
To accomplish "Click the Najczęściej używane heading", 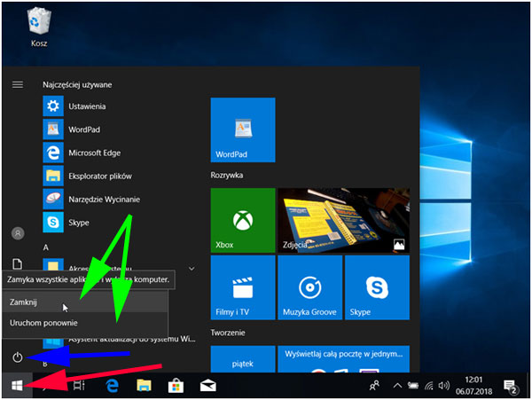I will coord(77,84).
